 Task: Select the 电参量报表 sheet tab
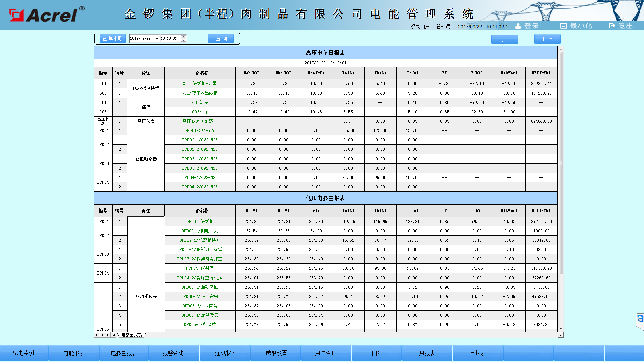131,335
